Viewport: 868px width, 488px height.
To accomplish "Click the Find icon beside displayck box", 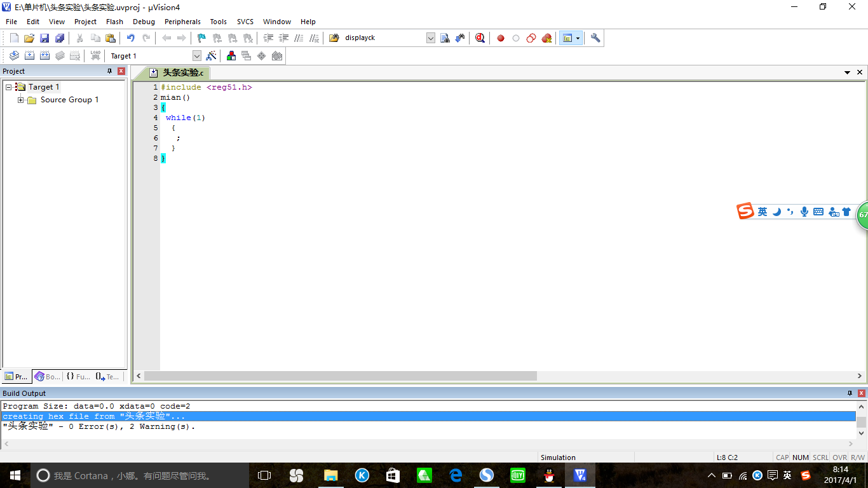I will pyautogui.click(x=445, y=38).
